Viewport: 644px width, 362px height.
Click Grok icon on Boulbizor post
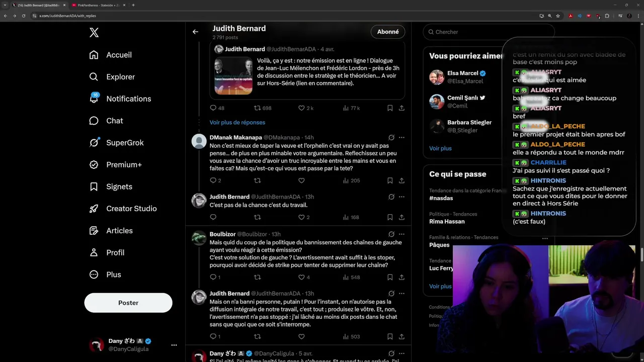click(x=391, y=234)
